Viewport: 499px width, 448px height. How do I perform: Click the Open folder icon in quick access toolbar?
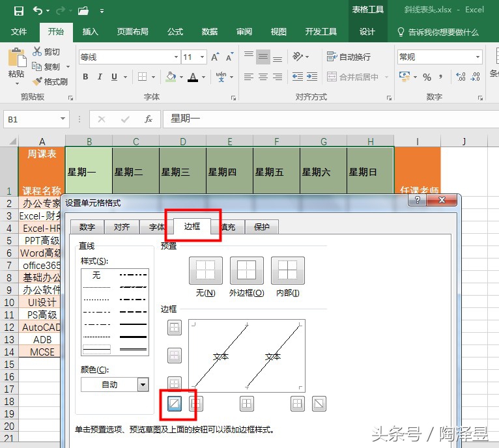coord(83,11)
